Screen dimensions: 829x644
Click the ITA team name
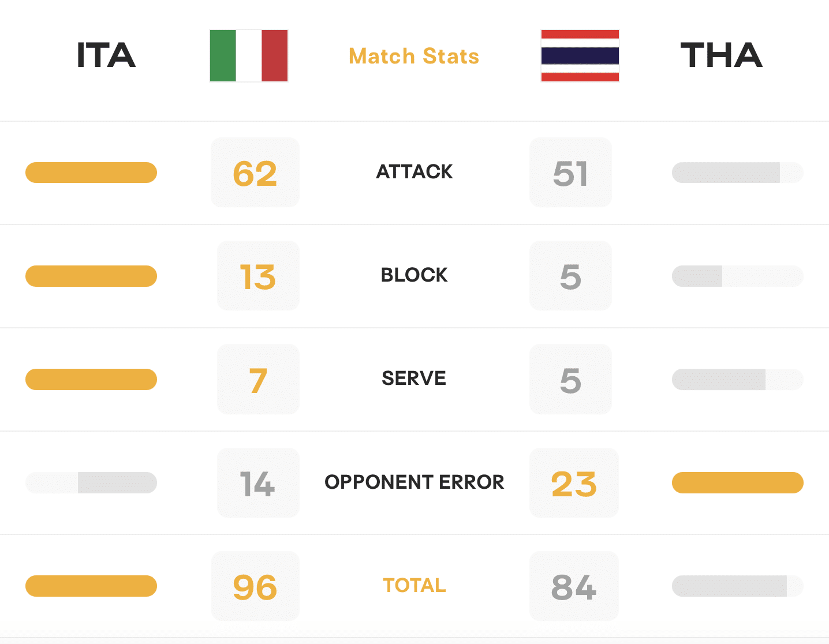tap(106, 56)
